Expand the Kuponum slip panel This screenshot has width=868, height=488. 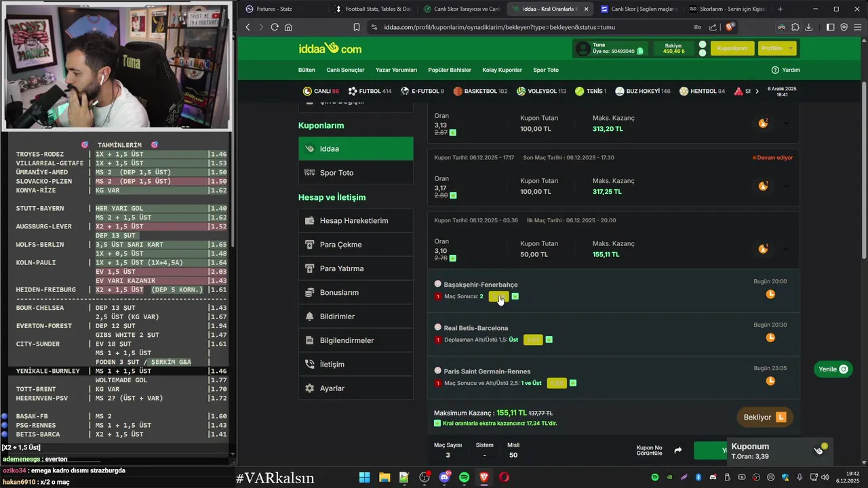779,451
